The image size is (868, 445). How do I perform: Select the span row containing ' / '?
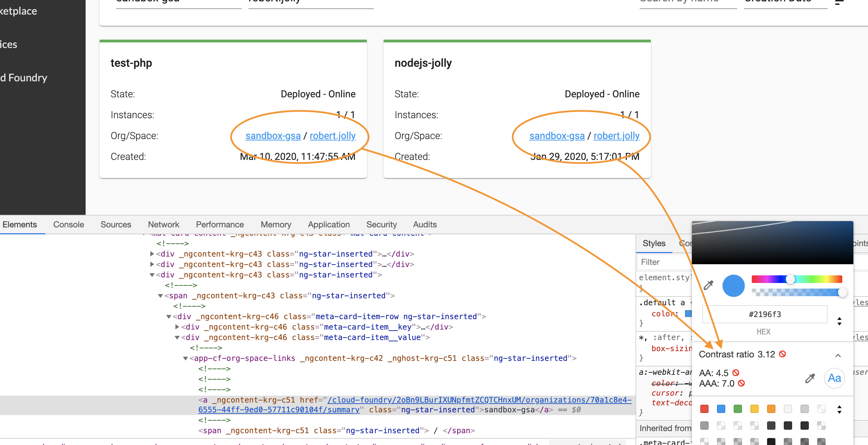click(337, 430)
